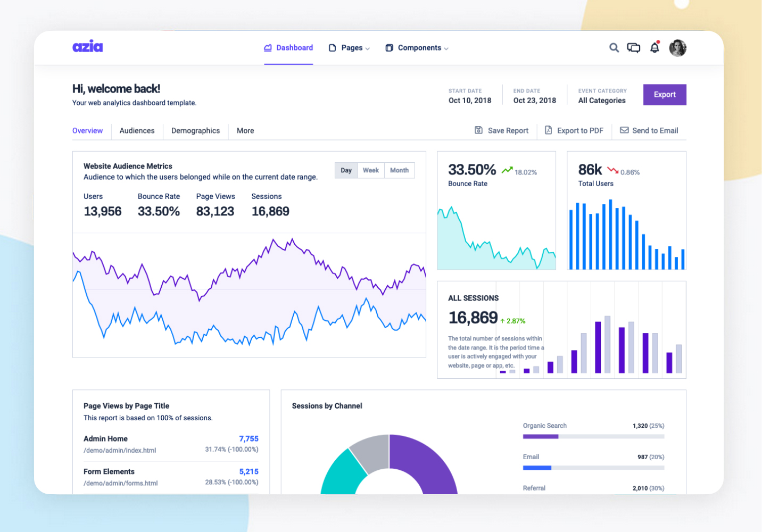The height and width of the screenshot is (532, 762).
Task: Click the Export to PDF link
Action: coord(574,130)
